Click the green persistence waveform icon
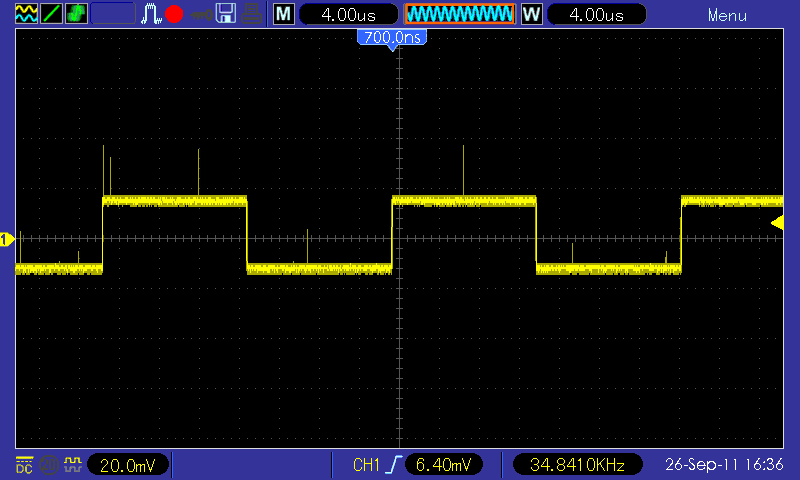The width and height of the screenshot is (800, 480). (76, 14)
